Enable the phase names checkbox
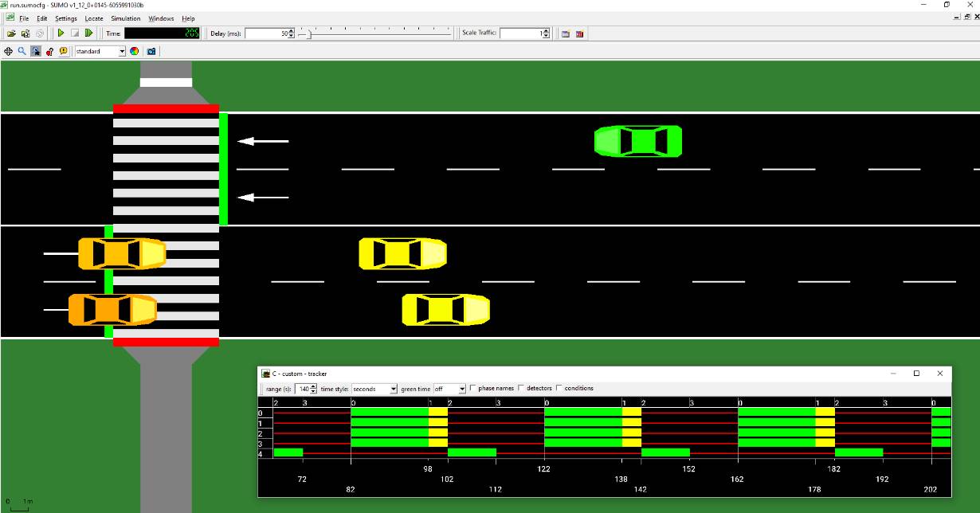Viewport: 980px width, 513px height. pos(473,388)
